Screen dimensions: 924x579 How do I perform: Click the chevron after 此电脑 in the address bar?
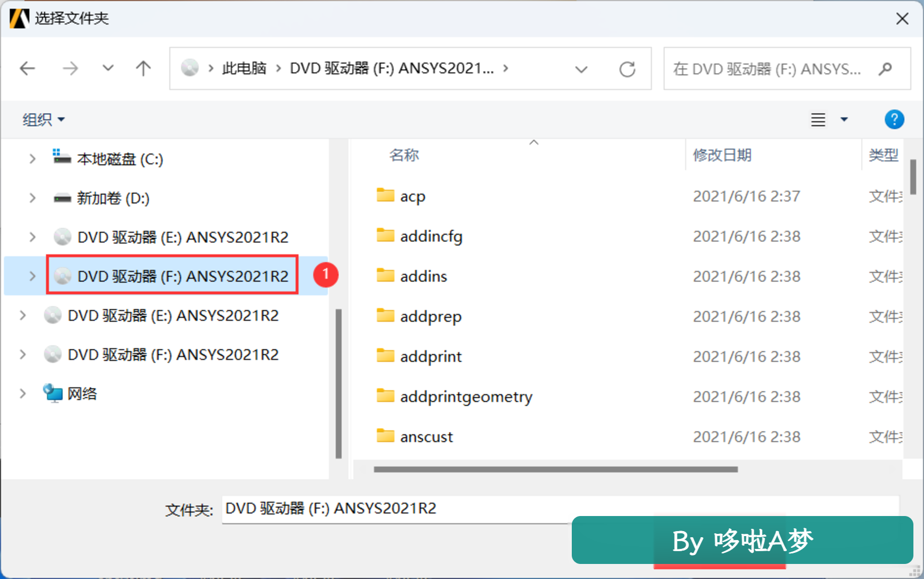tap(279, 69)
